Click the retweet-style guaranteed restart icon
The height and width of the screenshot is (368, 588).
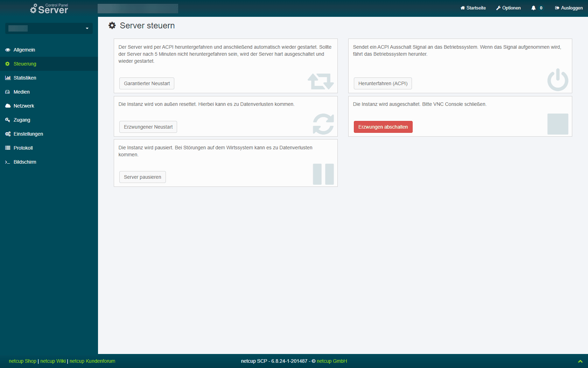click(x=321, y=81)
